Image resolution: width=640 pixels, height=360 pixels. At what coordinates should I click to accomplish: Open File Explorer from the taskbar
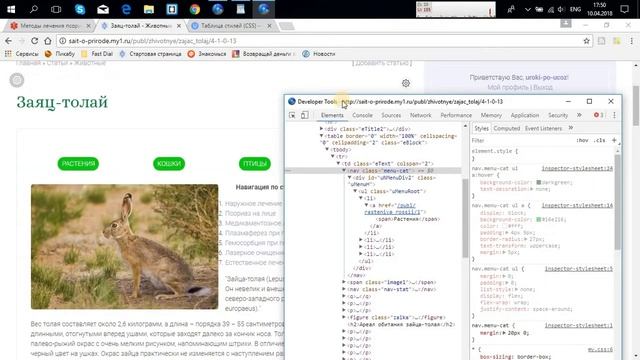[x=149, y=9]
